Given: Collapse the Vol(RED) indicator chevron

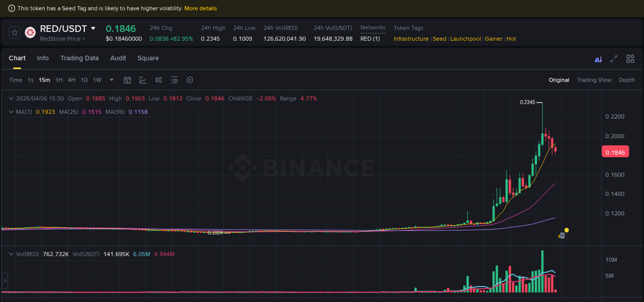Looking at the screenshot, I should [x=11, y=254].
